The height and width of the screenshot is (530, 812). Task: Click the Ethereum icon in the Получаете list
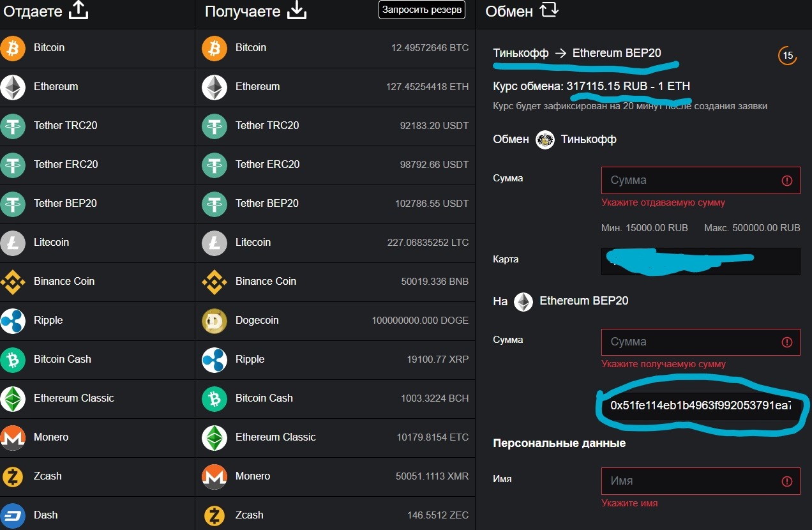[214, 87]
